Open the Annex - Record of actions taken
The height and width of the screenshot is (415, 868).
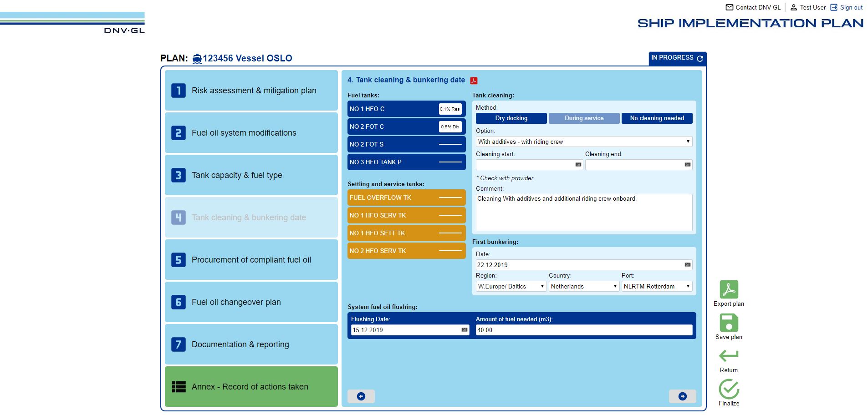click(x=251, y=386)
